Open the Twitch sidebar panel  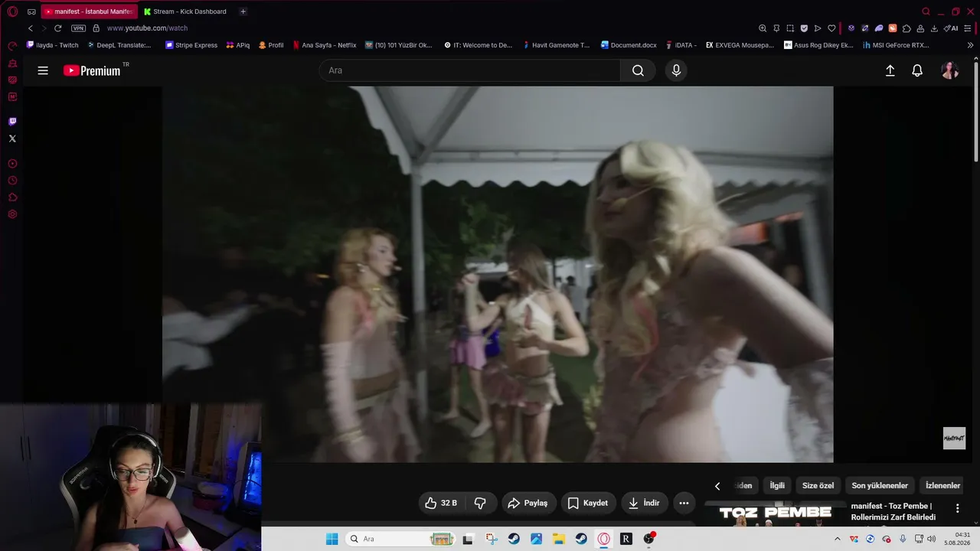click(x=12, y=122)
